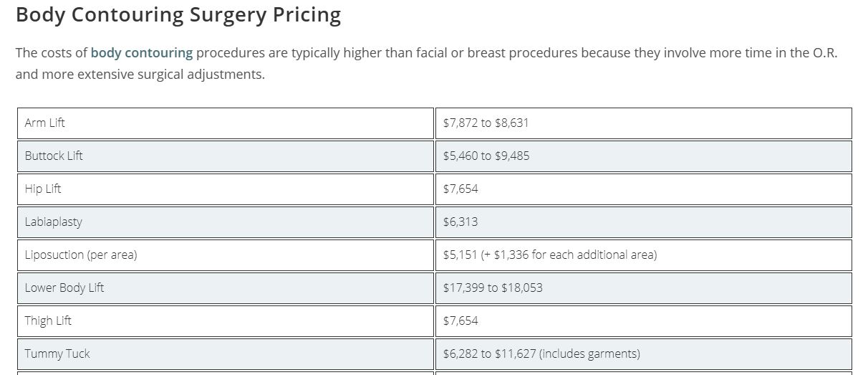Viewport: 868px width, 375px height.
Task: Select the Lower Body Lift cell
Action: coord(226,288)
